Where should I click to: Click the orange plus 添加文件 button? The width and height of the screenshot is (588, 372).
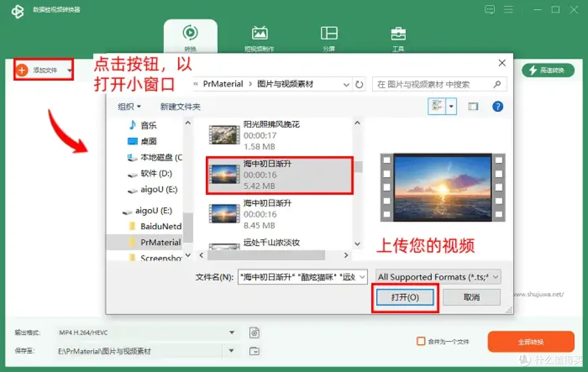coord(22,70)
